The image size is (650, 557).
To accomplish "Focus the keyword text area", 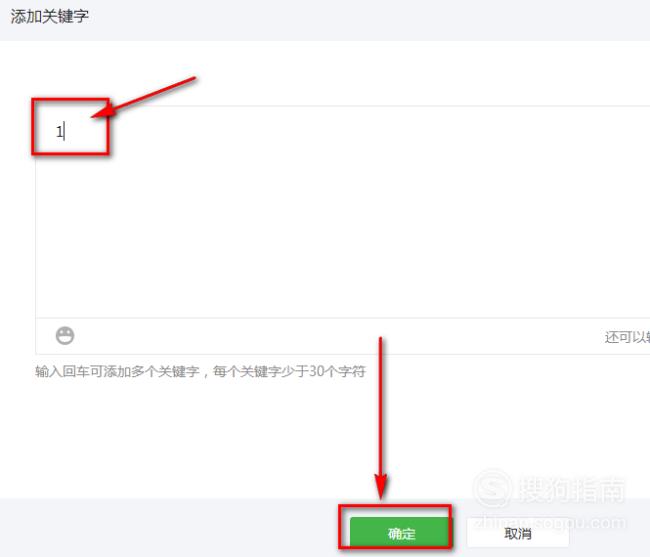I will [342, 212].
